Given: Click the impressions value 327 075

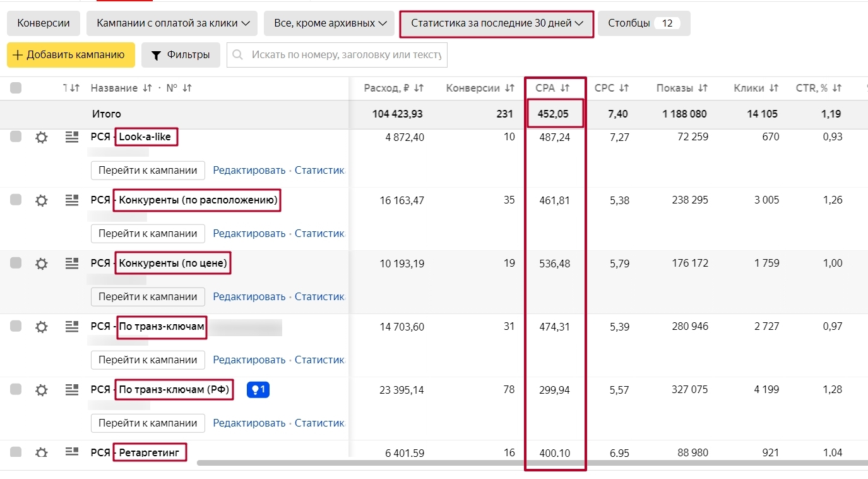Looking at the screenshot, I should click(x=690, y=390).
